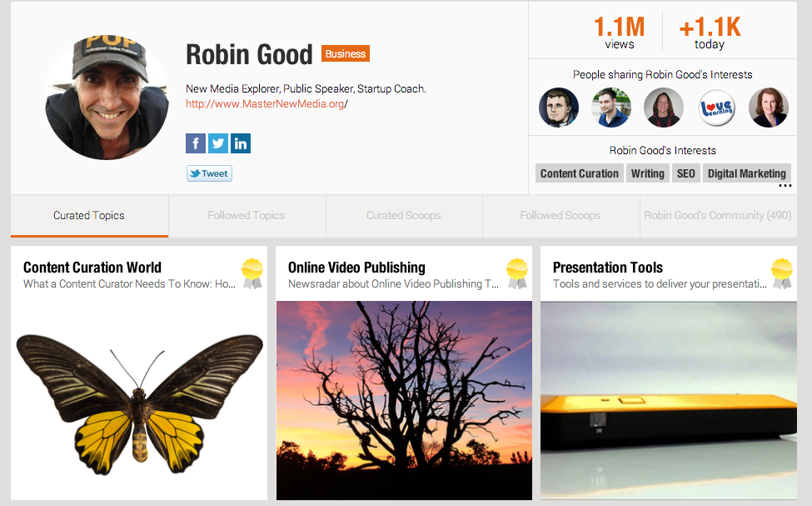Viewport: 812px width, 506px height.
Task: Open the first cartoon avatar in shared interests
Action: (559, 108)
